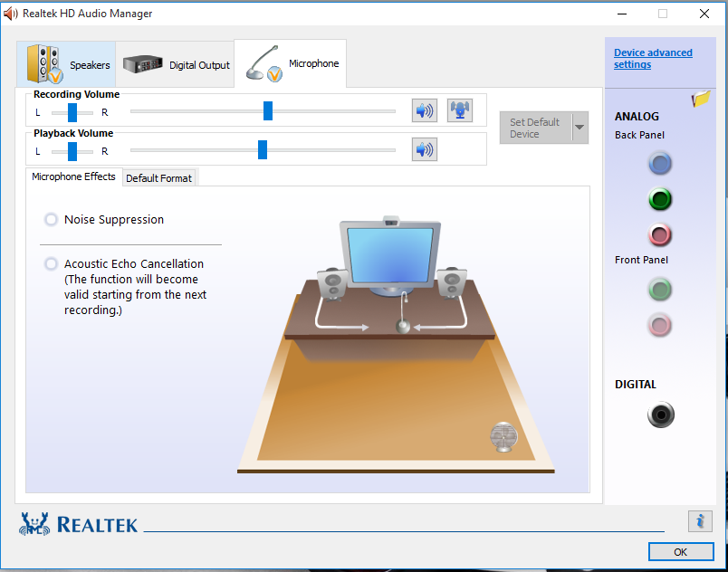Select the Microphone Effects tab
Screen dimensions: 728x572
74,176
